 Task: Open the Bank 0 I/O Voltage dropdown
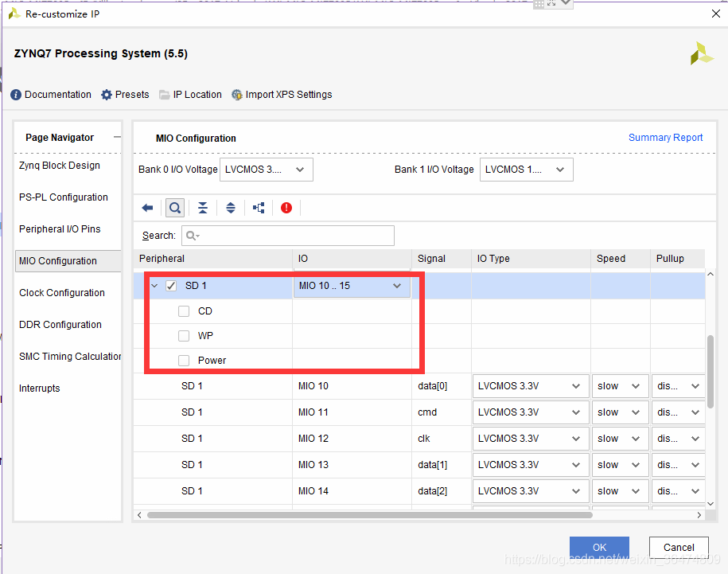(267, 170)
